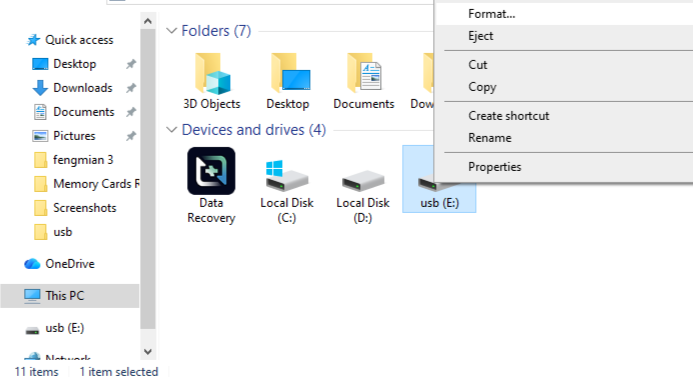Click the Screenshots folder icon in sidebar
Image resolution: width=693 pixels, height=383 pixels.
point(40,208)
